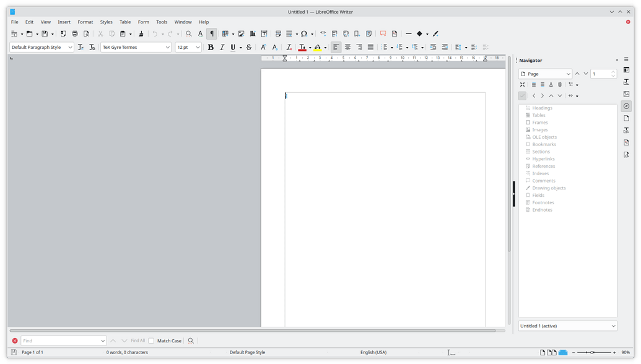Toggle print preview icon
The height and width of the screenshot is (364, 641).
point(86,34)
